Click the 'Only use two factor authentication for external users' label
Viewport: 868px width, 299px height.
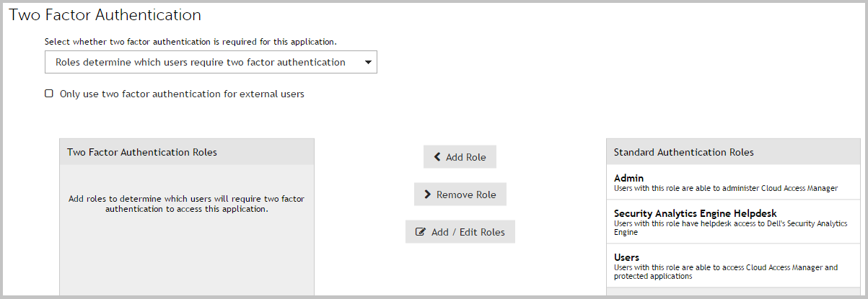pos(182,94)
